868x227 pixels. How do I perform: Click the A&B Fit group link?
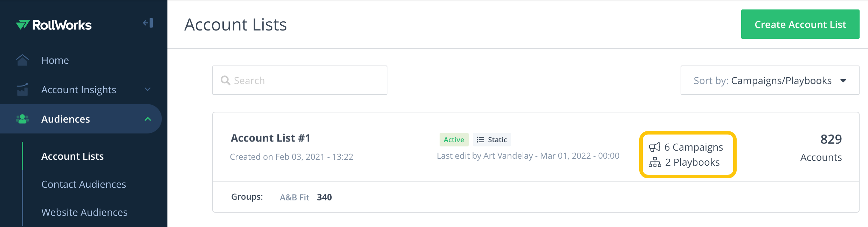[295, 197]
